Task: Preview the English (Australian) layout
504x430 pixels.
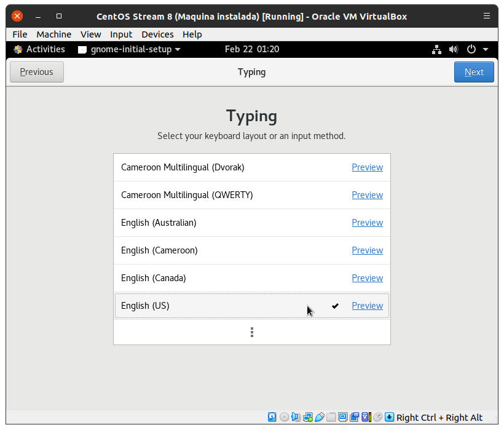Action: tap(367, 223)
